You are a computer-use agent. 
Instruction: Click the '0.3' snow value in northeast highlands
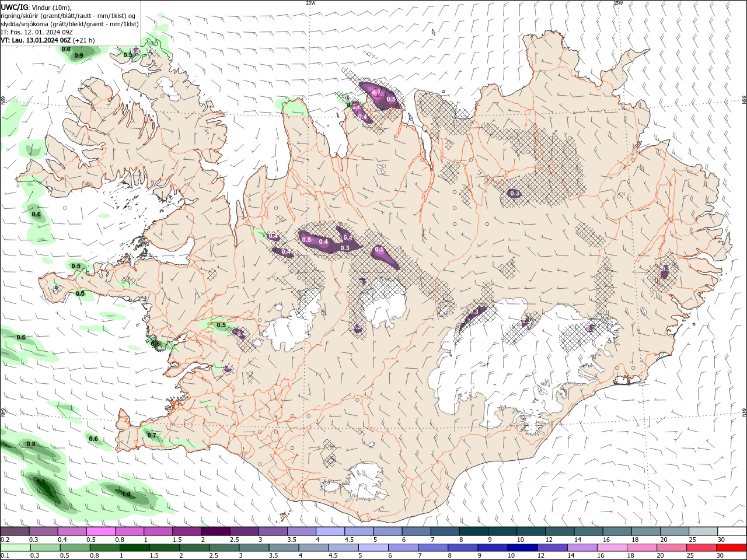[514, 193]
